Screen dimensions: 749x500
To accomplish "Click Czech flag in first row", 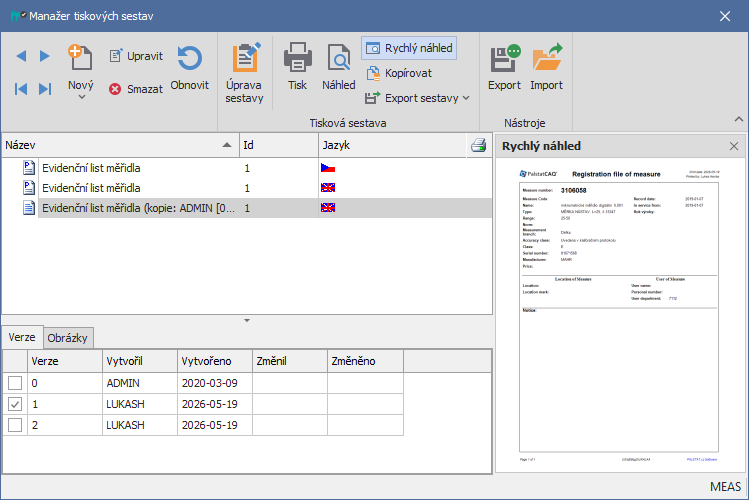I will [328, 168].
